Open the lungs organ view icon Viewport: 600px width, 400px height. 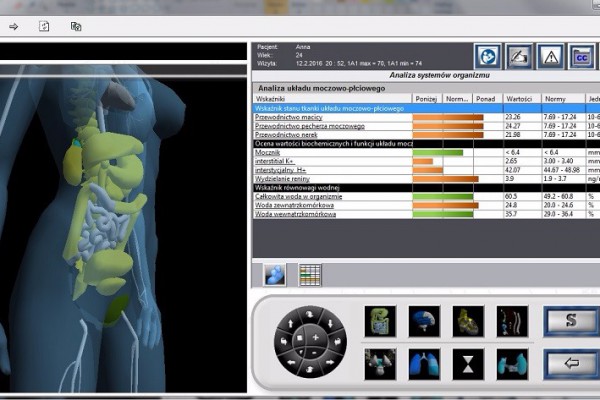425,362
